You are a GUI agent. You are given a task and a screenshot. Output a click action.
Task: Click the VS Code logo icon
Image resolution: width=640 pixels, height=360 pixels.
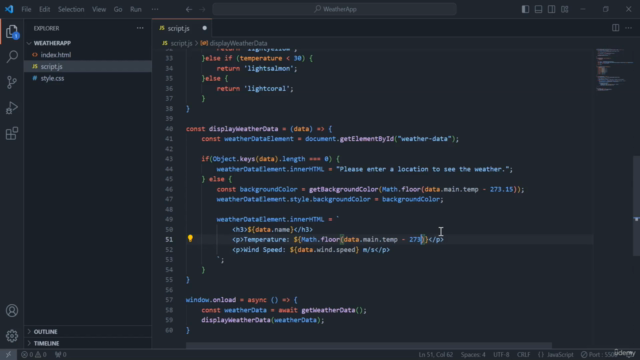[x=9, y=9]
